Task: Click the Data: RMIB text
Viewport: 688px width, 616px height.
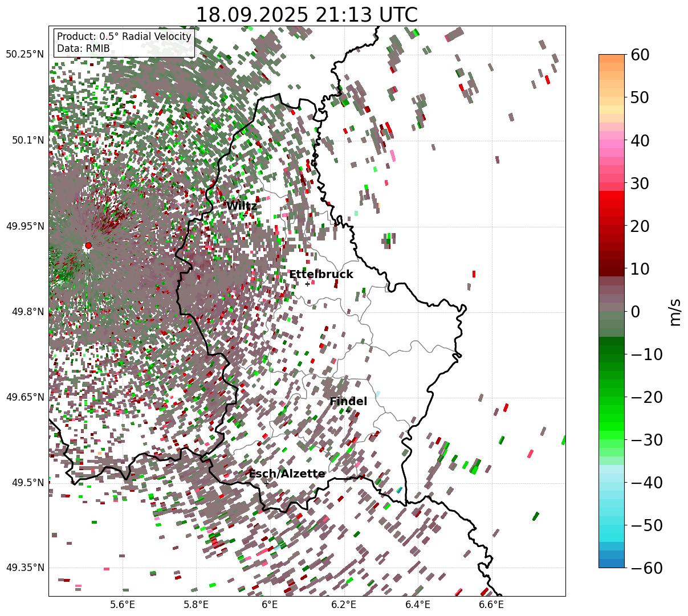Action: pyautogui.click(x=84, y=48)
